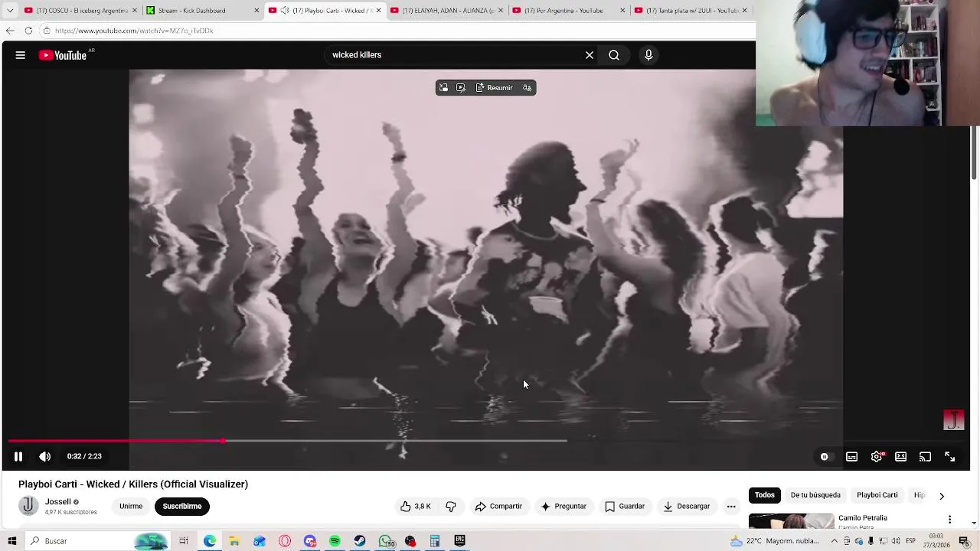Open Windows notification center icon
The width and height of the screenshot is (980, 551).
click(x=964, y=541)
